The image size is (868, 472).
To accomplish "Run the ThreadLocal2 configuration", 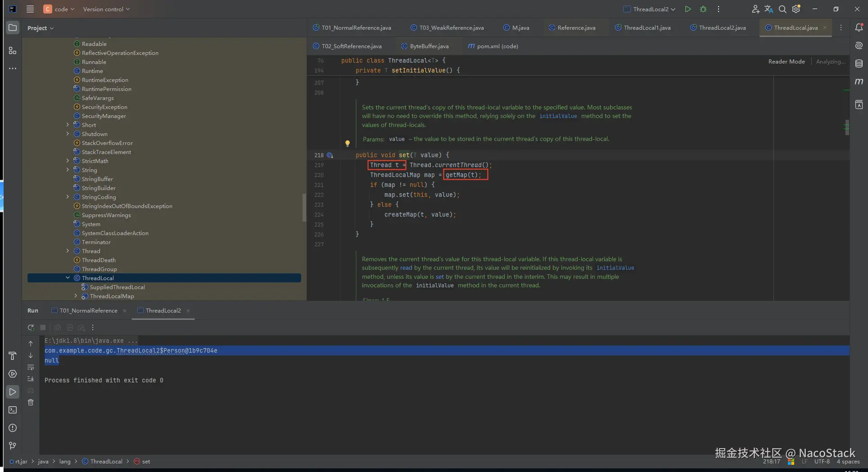I will 687,9.
